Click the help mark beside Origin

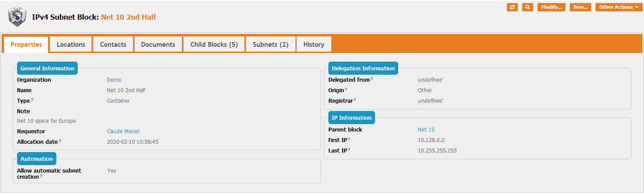[346, 90]
